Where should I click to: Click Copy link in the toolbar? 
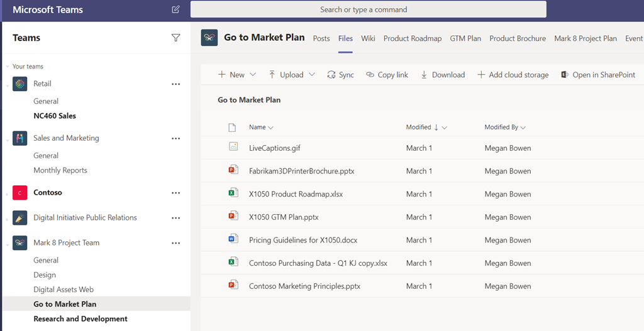[x=387, y=75]
